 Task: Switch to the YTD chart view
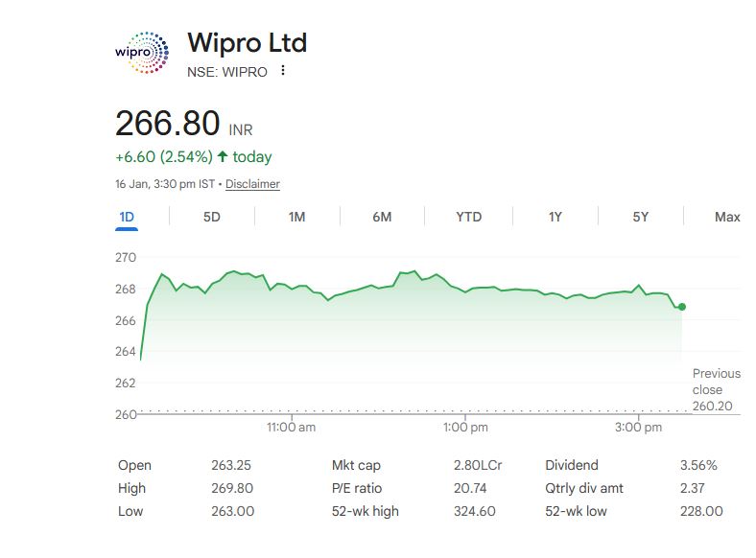click(468, 217)
